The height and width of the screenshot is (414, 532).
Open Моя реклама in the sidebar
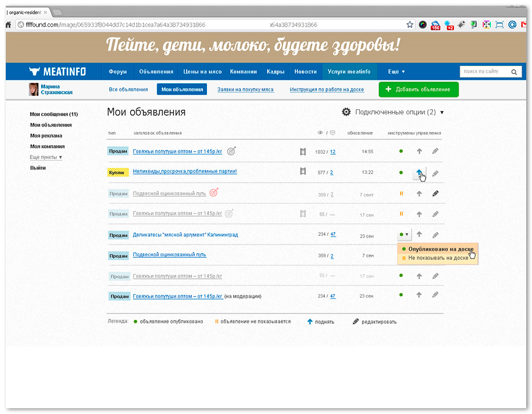46,135
